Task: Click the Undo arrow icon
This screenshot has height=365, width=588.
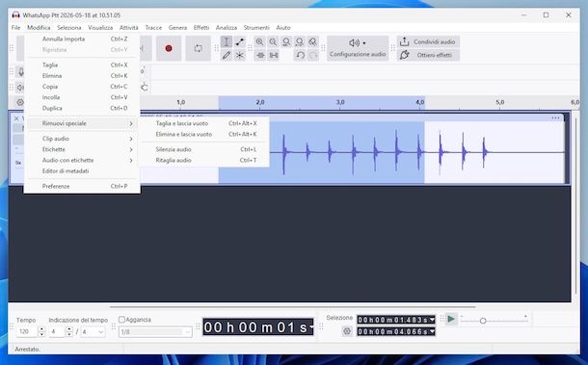Action: 300,56
